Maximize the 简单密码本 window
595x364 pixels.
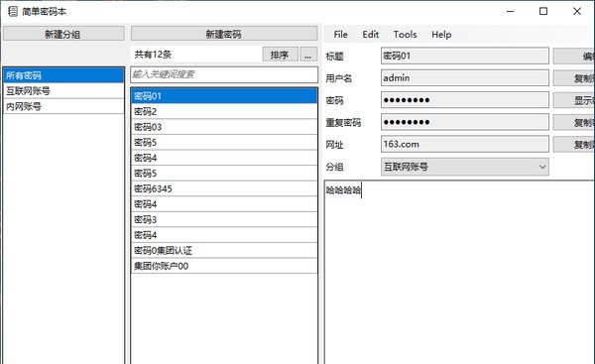pos(543,11)
